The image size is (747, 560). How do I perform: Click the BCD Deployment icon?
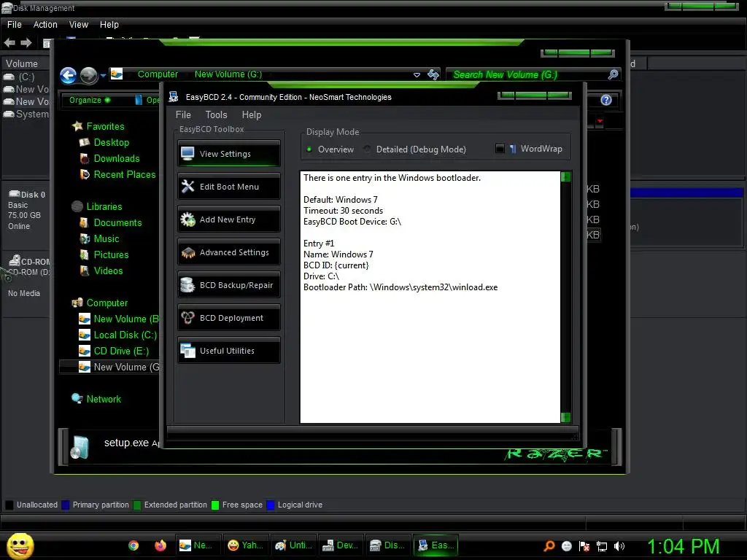pyautogui.click(x=187, y=318)
